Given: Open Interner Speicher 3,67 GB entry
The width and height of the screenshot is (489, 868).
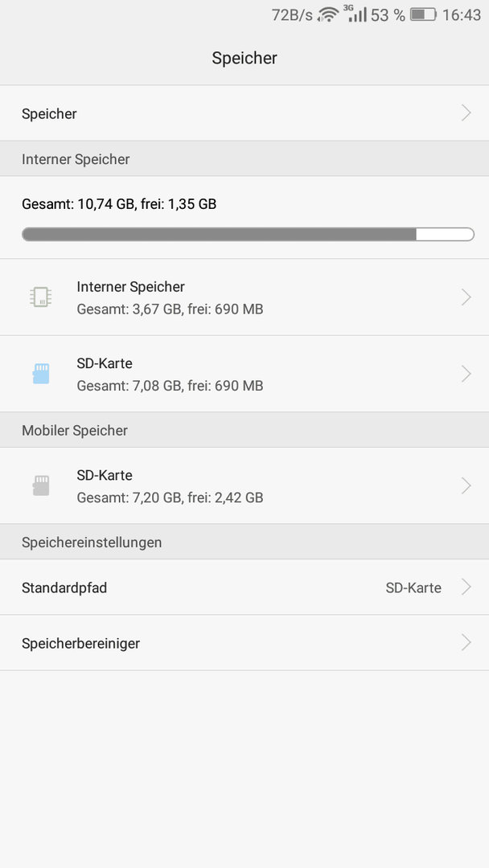Looking at the screenshot, I should pos(244,297).
